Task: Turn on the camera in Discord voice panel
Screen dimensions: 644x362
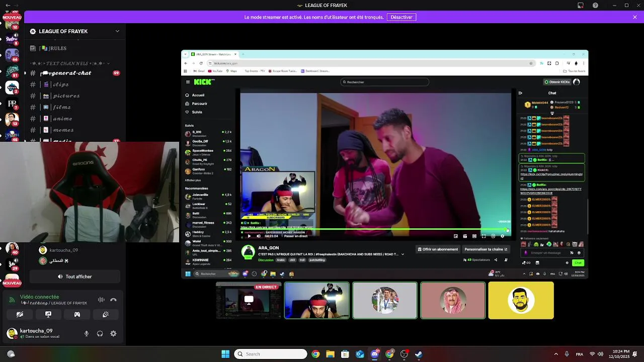Action: (x=20, y=314)
